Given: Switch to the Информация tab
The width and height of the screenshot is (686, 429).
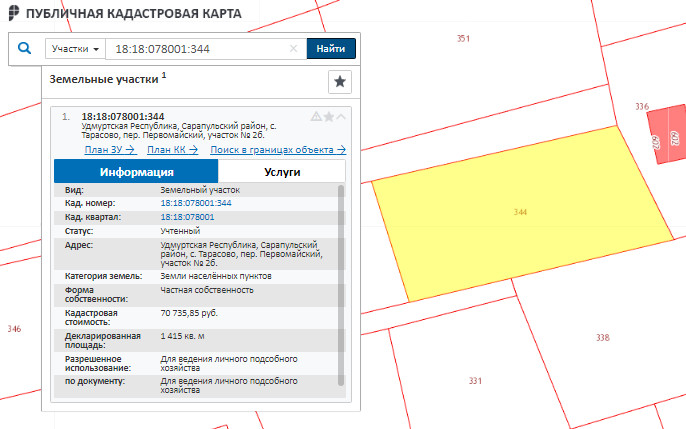Looking at the screenshot, I should click(x=135, y=172).
